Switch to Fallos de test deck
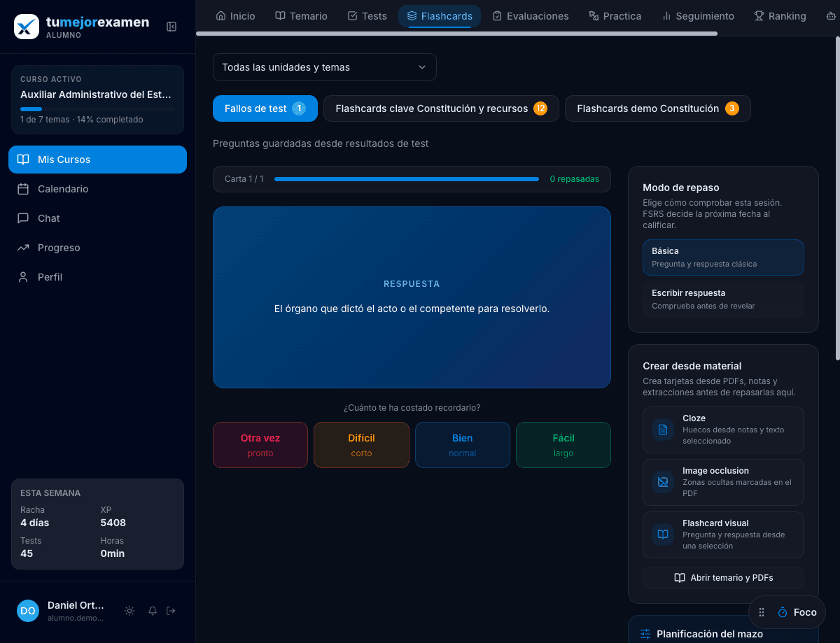 tap(265, 108)
